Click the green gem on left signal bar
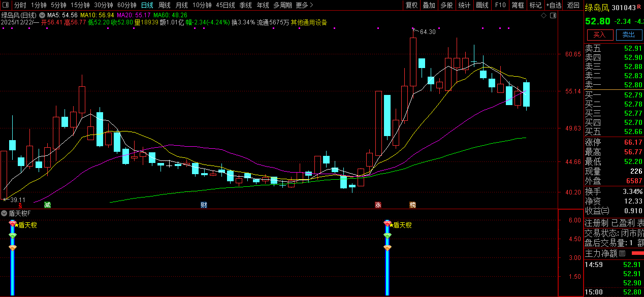The image size is (644, 297). tap(13, 236)
